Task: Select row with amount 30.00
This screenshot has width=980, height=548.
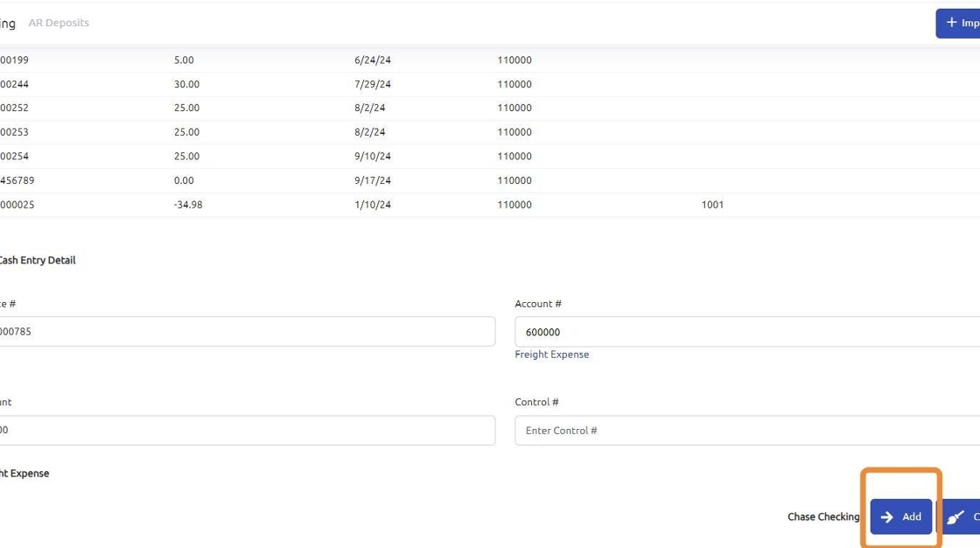Action: pyautogui.click(x=490, y=84)
